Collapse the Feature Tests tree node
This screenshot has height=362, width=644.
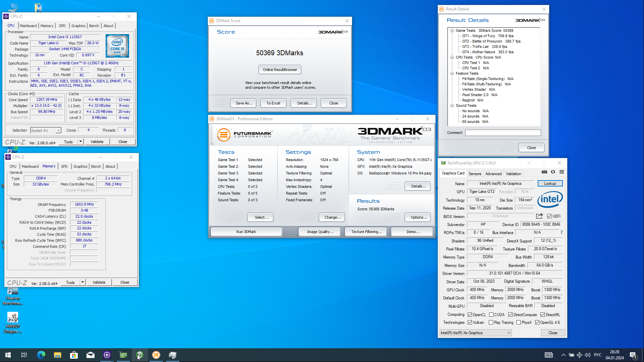click(452, 73)
